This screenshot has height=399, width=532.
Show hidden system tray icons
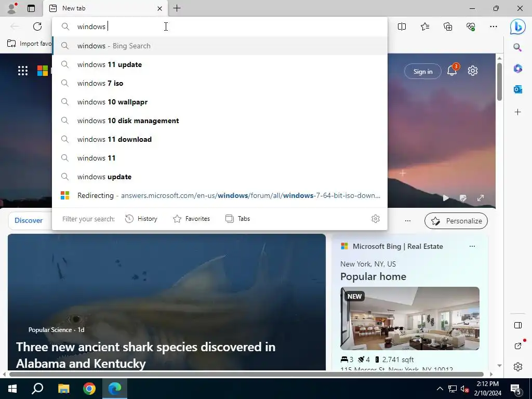[x=440, y=389]
